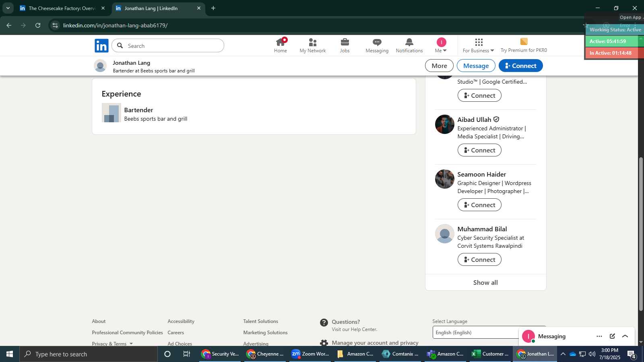Switch to The Cheesecake Factory tab
This screenshot has width=644, height=362.
[62, 8]
